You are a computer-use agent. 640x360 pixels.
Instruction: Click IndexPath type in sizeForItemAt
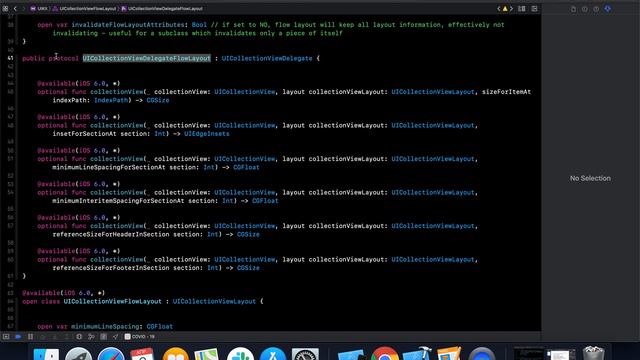111,100
